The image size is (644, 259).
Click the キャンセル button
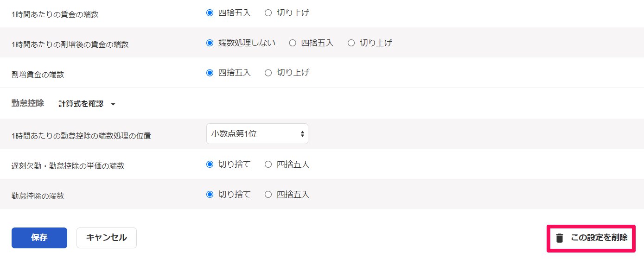(x=106, y=238)
